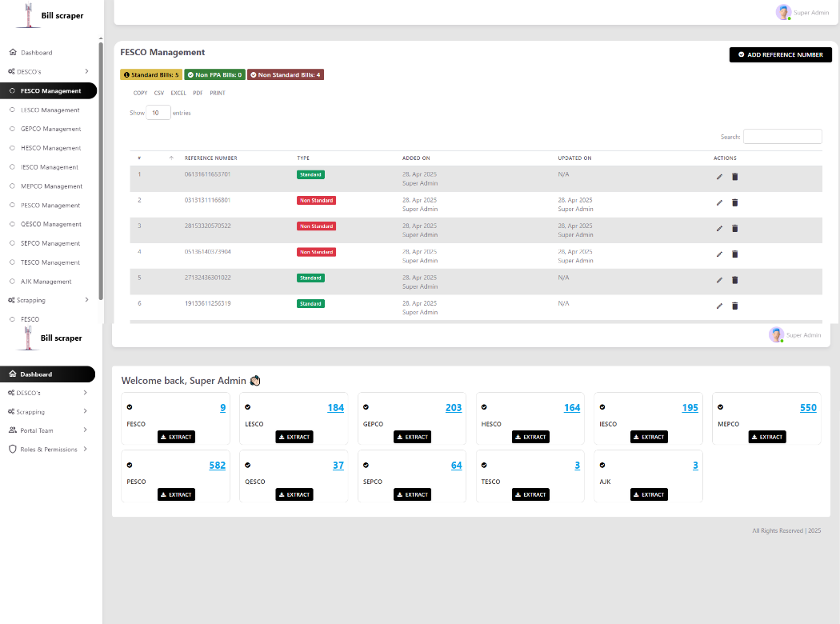Click the sidebar vertical scrollbar
This screenshot has height=624, width=840.
[101, 171]
